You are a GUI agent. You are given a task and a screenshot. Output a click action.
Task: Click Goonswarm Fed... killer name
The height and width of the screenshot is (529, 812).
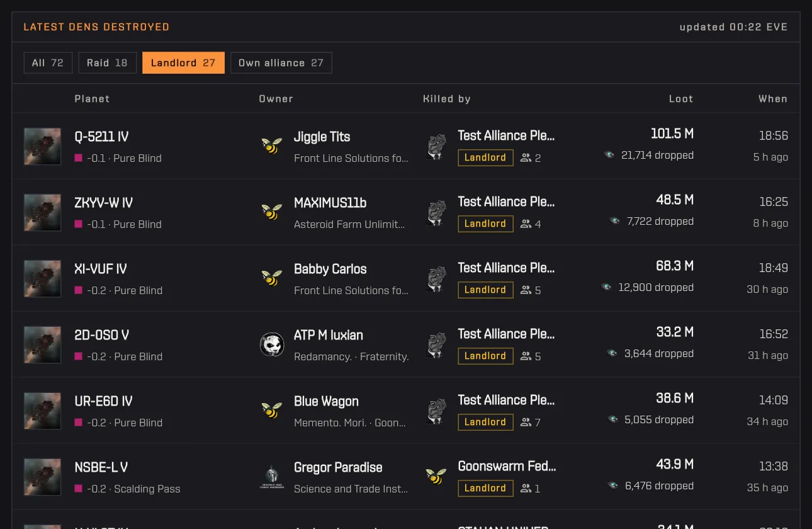[507, 467]
